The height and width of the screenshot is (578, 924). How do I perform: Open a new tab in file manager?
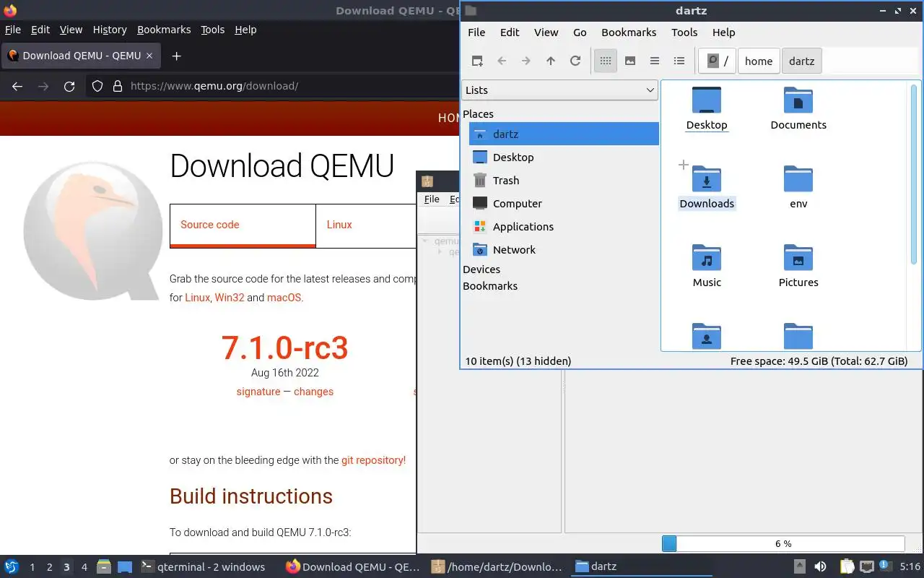pyautogui.click(x=477, y=61)
